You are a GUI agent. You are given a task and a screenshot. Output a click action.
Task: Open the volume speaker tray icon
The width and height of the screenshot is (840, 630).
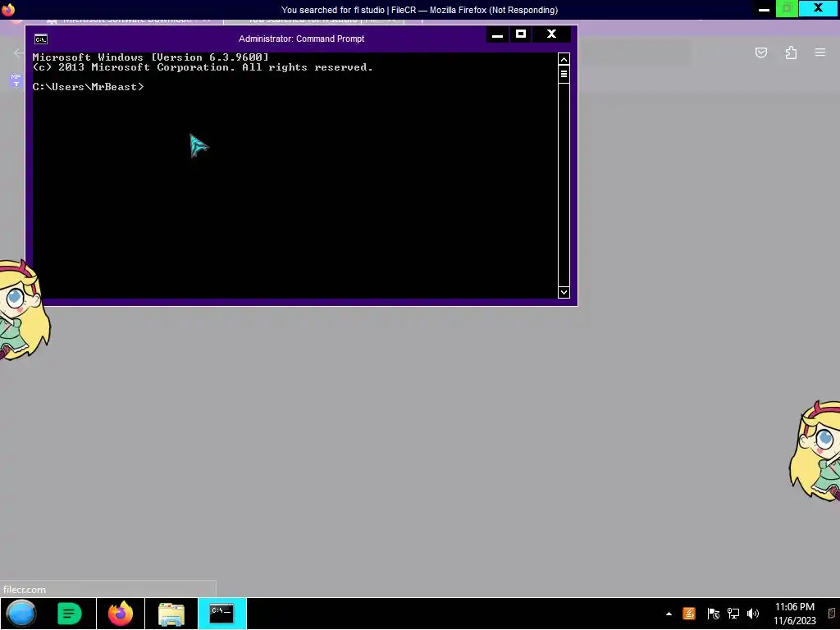coord(753,614)
